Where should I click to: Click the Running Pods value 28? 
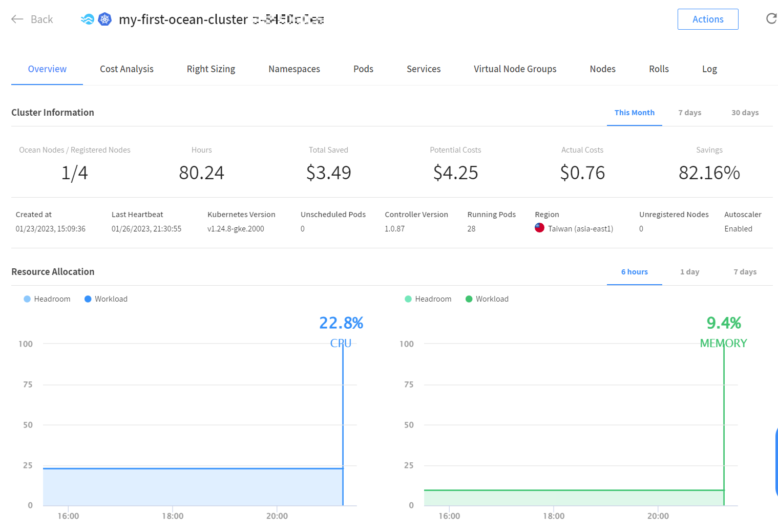(x=471, y=229)
